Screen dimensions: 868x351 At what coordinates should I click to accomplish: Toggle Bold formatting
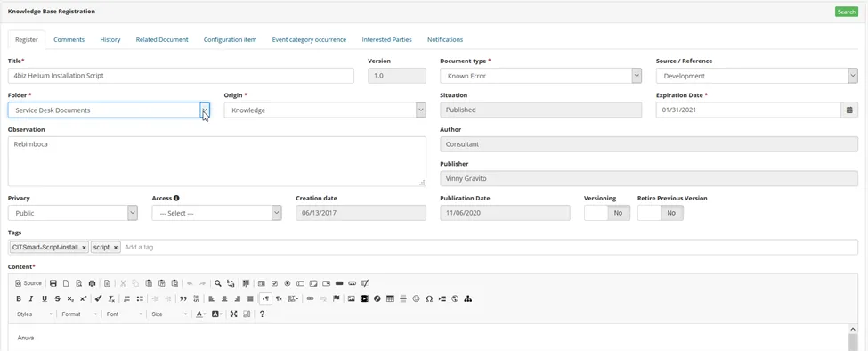(19, 298)
